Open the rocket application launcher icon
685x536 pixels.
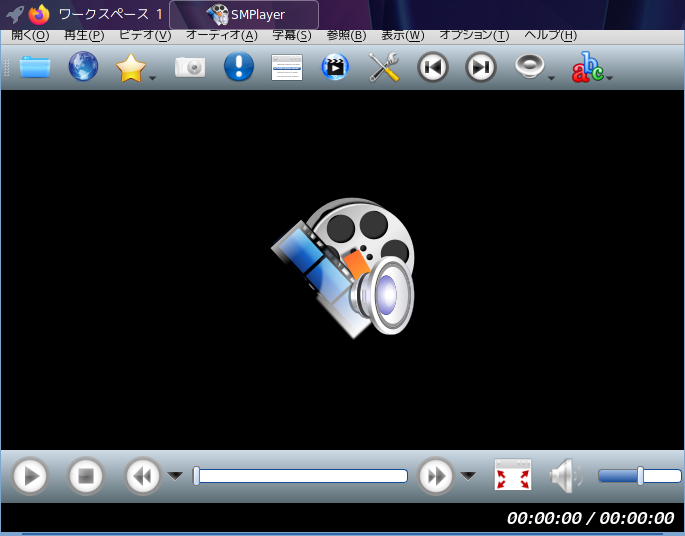[x=14, y=15]
